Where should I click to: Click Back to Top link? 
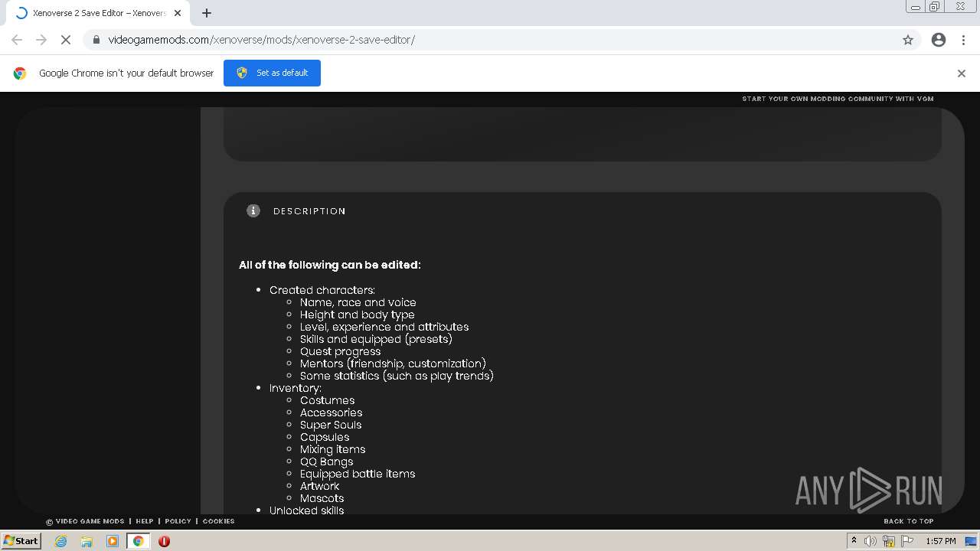click(909, 521)
